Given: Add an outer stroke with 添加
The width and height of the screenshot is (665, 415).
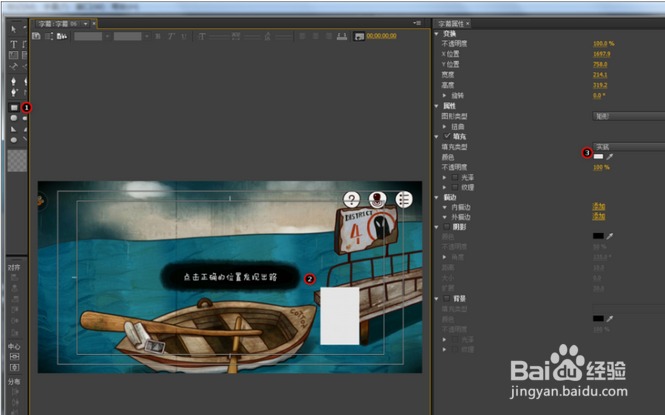Looking at the screenshot, I should coord(598,217).
